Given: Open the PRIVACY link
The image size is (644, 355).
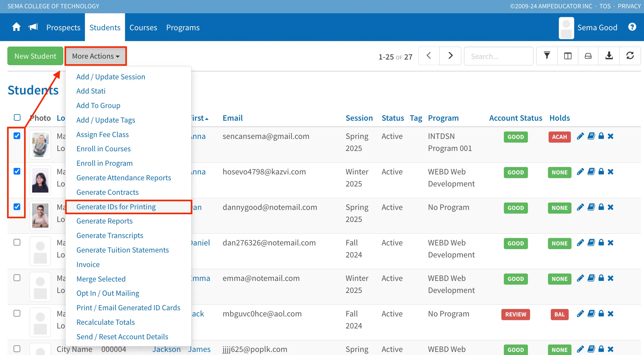Looking at the screenshot, I should click(629, 6).
